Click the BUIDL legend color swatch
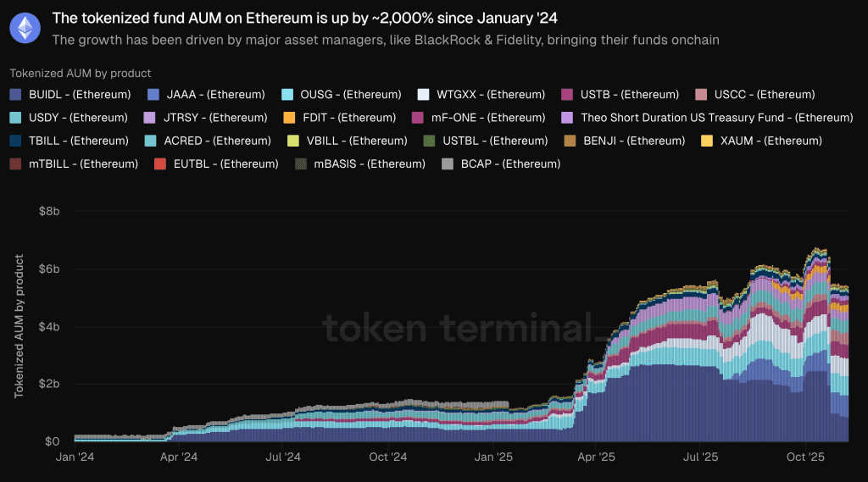This screenshot has height=482, width=868. pyautogui.click(x=15, y=95)
